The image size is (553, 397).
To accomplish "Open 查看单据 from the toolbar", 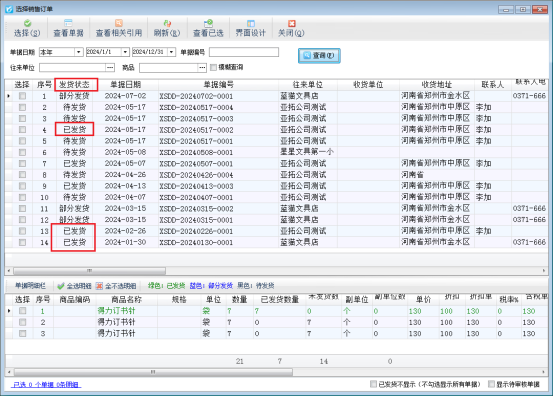I will tap(68, 24).
